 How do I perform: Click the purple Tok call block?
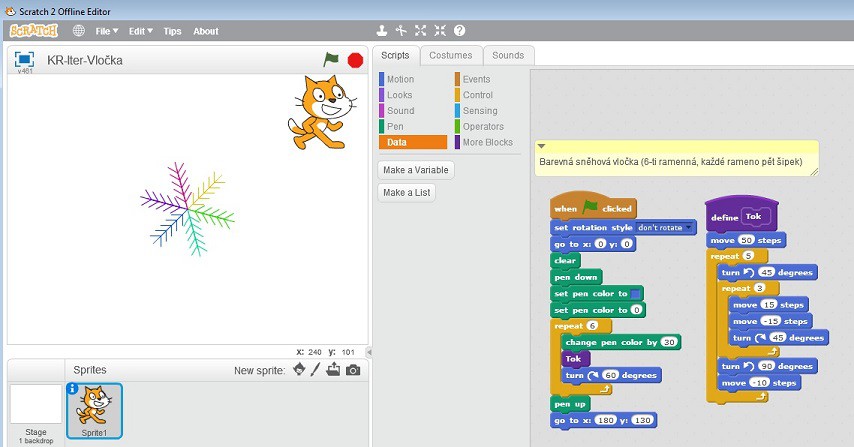(575, 358)
